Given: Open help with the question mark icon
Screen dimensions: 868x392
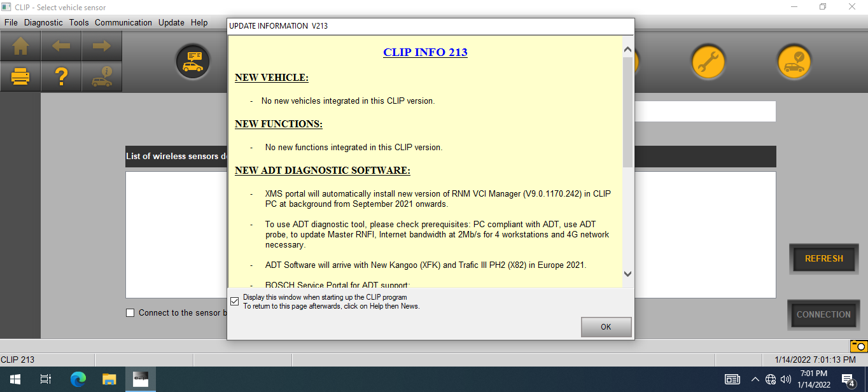Looking at the screenshot, I should [x=61, y=77].
